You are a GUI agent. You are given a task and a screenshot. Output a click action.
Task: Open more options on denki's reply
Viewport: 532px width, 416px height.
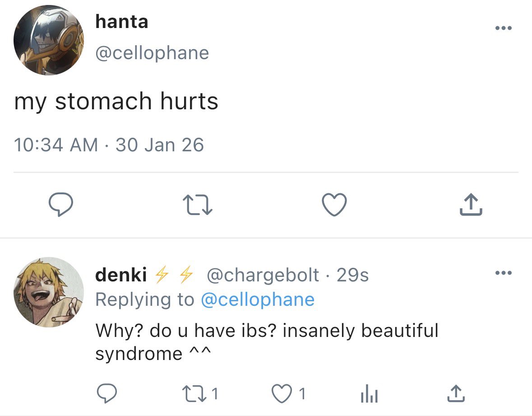504,273
